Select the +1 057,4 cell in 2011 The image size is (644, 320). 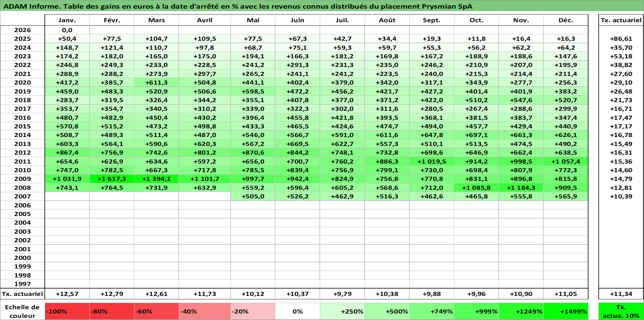(x=566, y=161)
